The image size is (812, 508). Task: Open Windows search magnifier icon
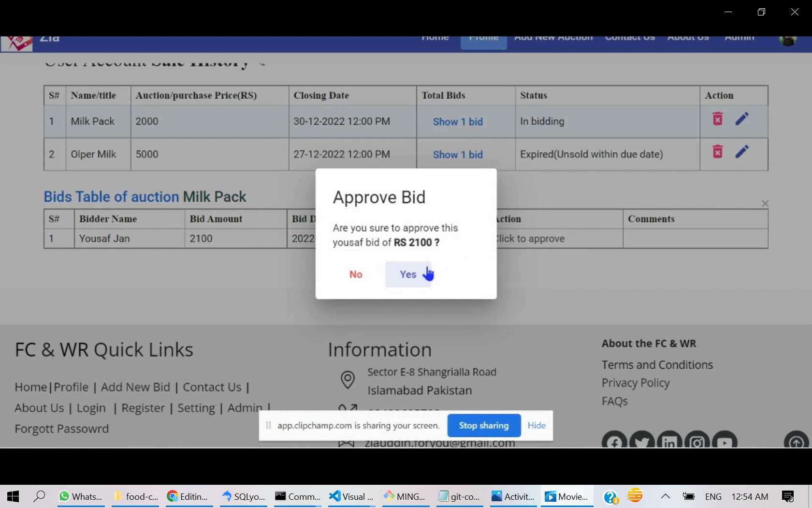(x=39, y=496)
